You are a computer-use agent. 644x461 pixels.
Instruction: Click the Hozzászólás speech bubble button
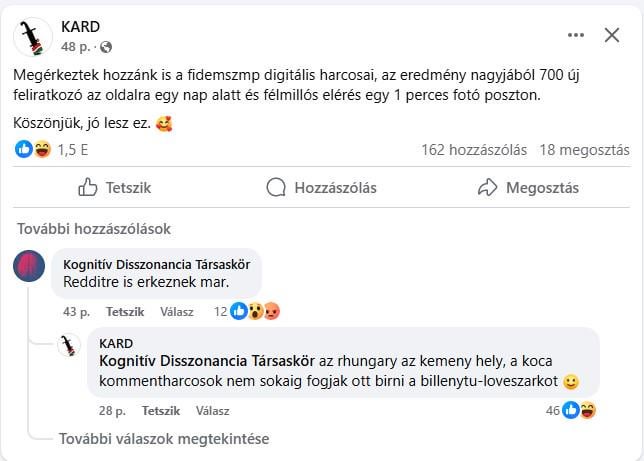pos(321,188)
